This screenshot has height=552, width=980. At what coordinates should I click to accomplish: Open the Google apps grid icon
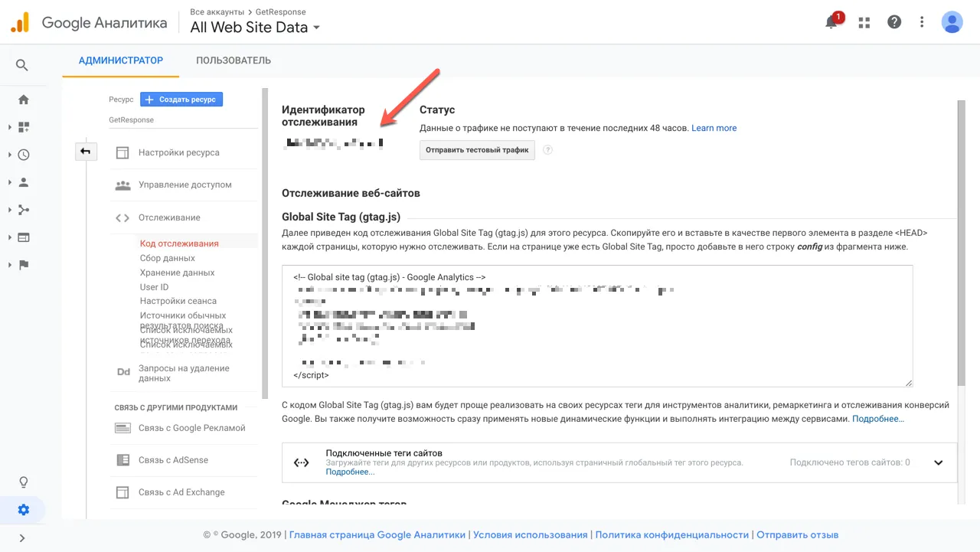click(864, 22)
